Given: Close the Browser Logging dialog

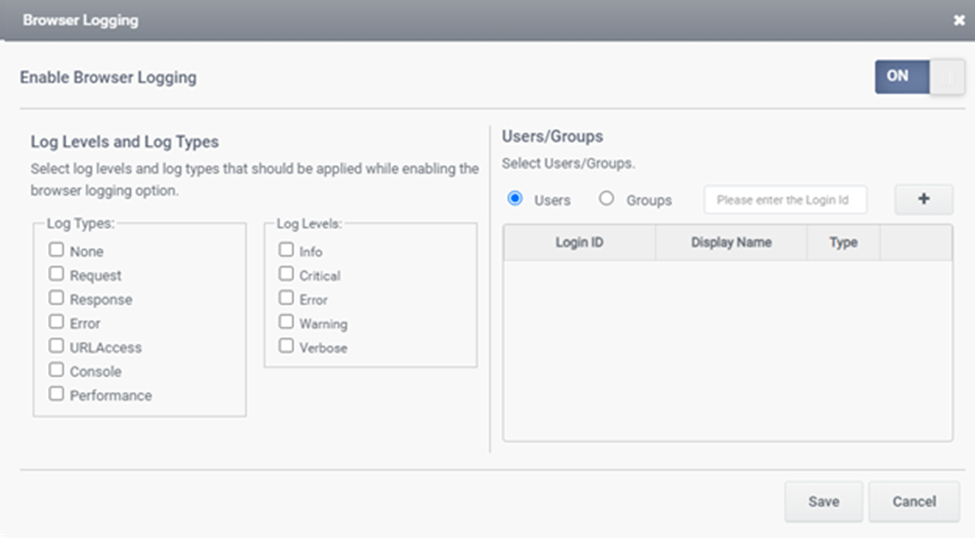Looking at the screenshot, I should tap(958, 20).
